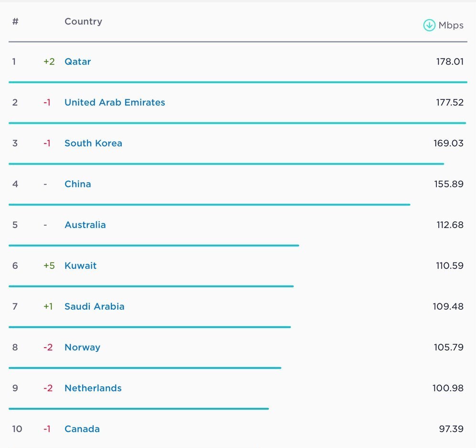Image resolution: width=476 pixels, height=448 pixels.
Task: Click Qatar's 178.01 speed value
Action: coord(449,62)
